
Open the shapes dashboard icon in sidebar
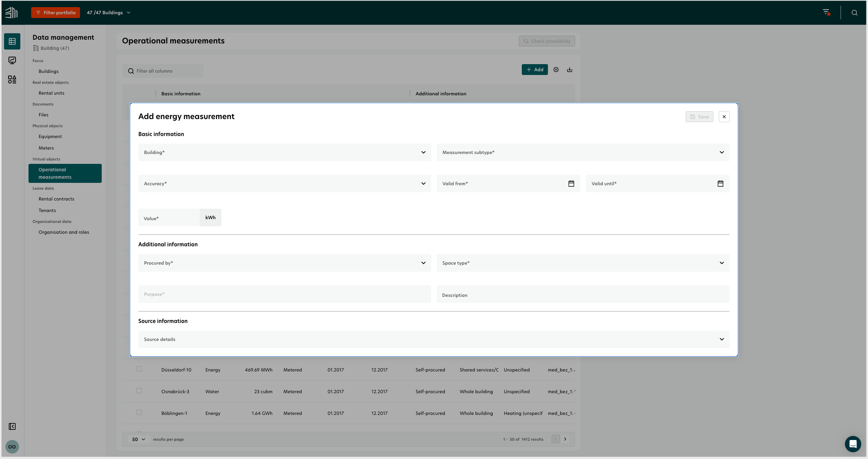12,79
